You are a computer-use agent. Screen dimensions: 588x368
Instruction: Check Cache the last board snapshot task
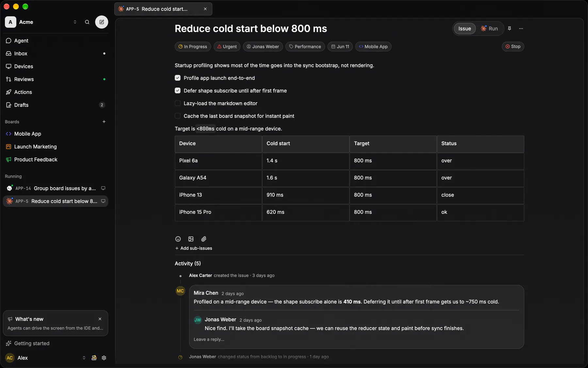click(x=178, y=116)
